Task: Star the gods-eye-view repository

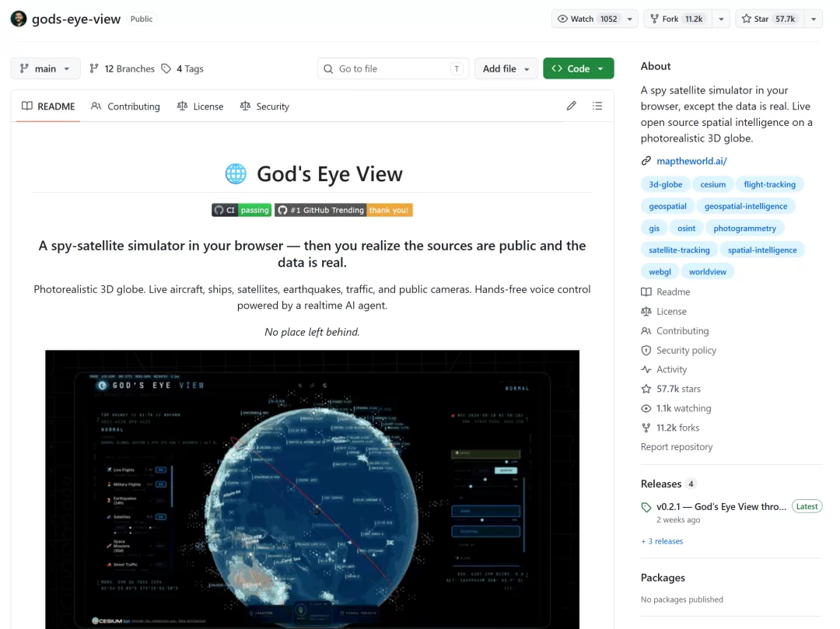Action: (769, 19)
